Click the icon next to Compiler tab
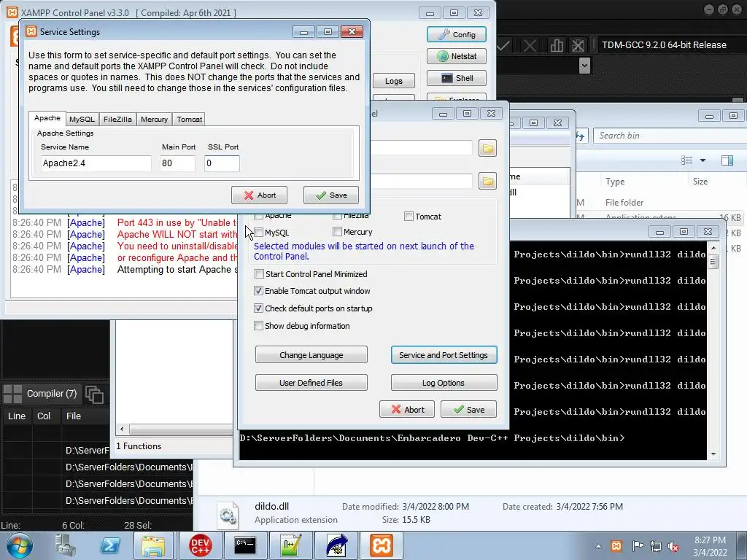The height and width of the screenshot is (560, 747). 94,394
